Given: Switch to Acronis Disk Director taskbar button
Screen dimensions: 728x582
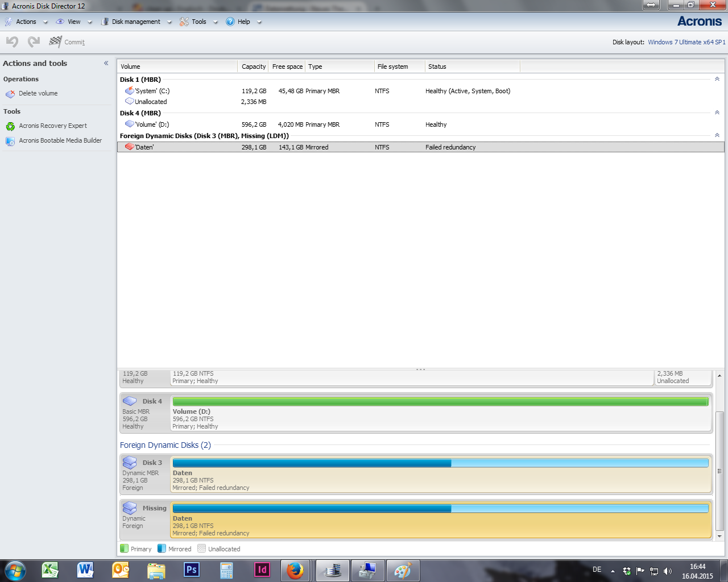Looking at the screenshot, I should (333, 571).
